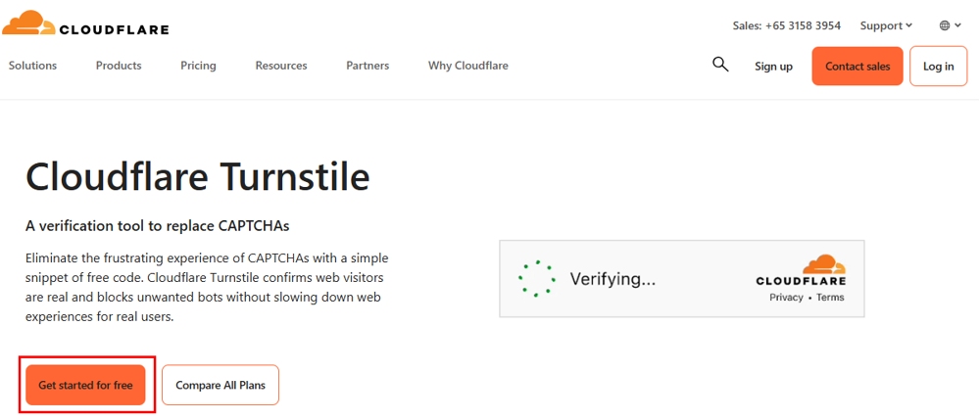Screen dimensions: 980x420
Task: Click the Sign up link
Action: click(x=773, y=67)
